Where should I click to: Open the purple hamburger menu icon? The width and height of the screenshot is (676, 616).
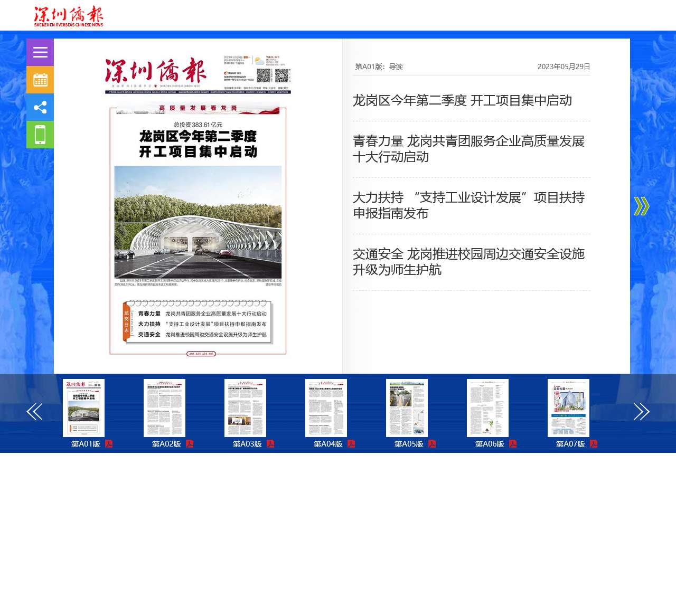click(40, 52)
